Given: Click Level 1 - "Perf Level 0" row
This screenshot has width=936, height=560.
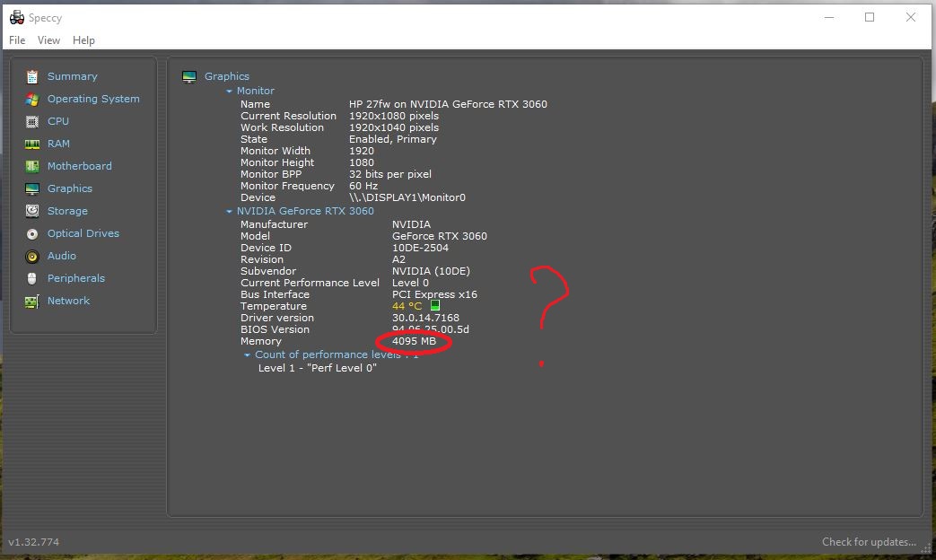Looking at the screenshot, I should (317, 368).
